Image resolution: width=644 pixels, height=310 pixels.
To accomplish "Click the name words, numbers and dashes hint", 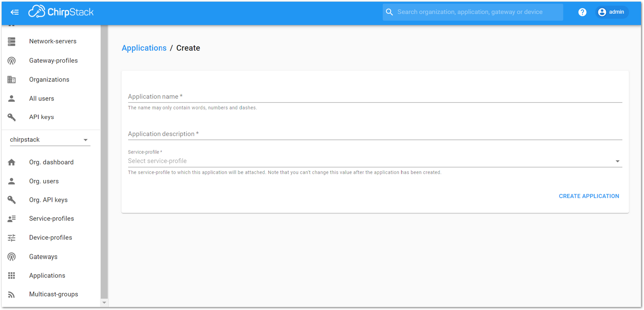I will [193, 108].
